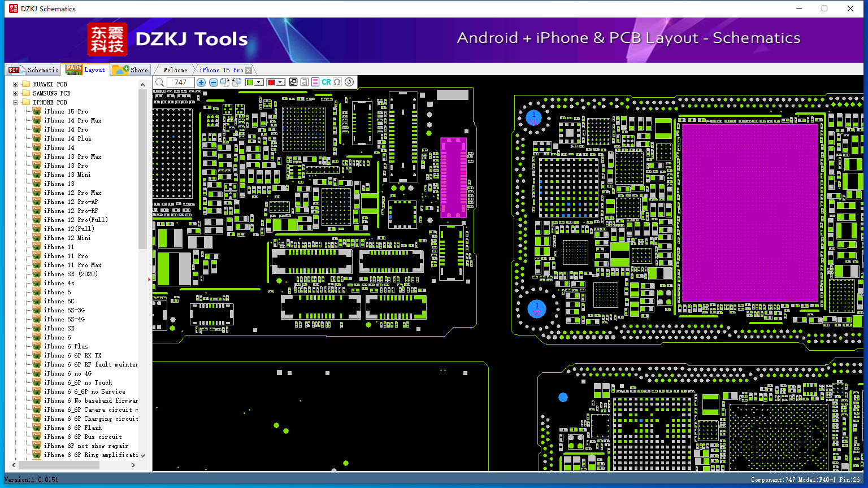
Task: Toggle the cyan CR button
Action: tap(326, 82)
